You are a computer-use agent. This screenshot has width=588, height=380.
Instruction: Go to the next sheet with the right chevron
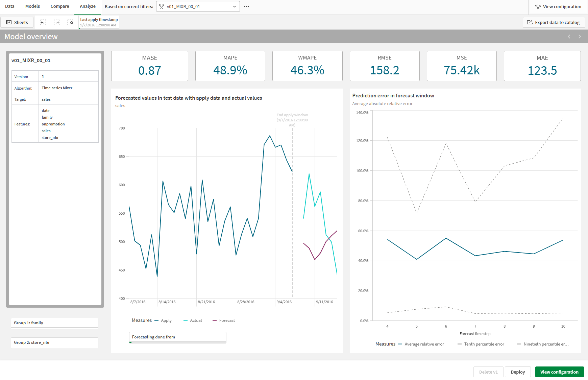(580, 37)
